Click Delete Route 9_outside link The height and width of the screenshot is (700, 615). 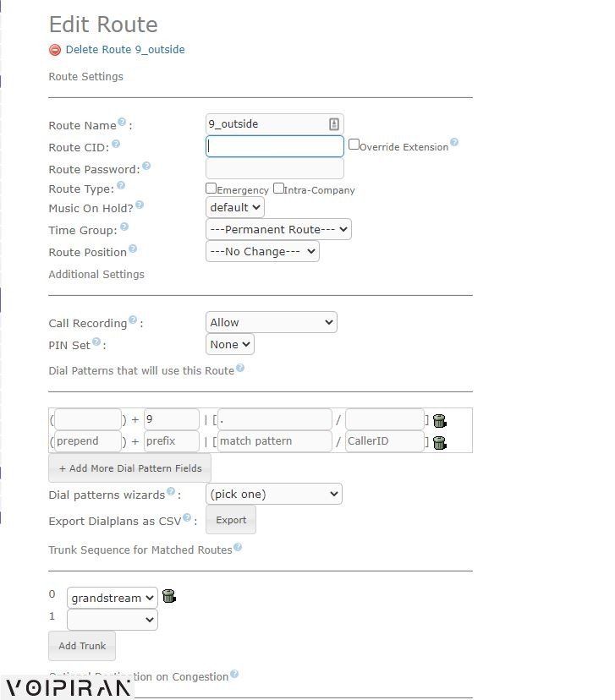(x=125, y=50)
